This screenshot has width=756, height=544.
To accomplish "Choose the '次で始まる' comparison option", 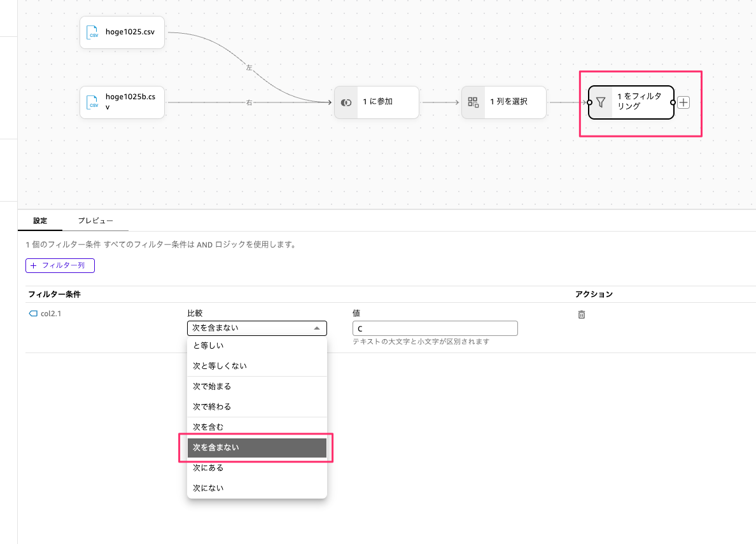I will pos(257,386).
